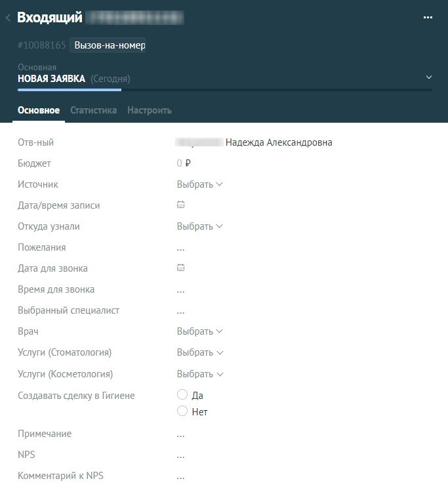Image resolution: width=448 pixels, height=500 pixels.
Task: Choose a doctor in the Врач dropdown
Action: point(199,331)
